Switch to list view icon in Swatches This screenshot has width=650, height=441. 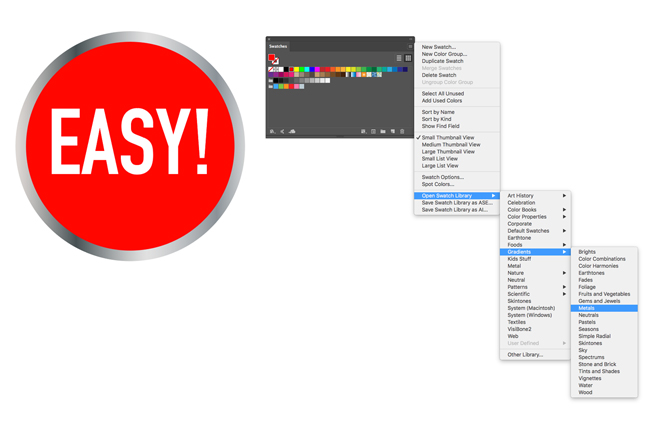pyautogui.click(x=399, y=58)
